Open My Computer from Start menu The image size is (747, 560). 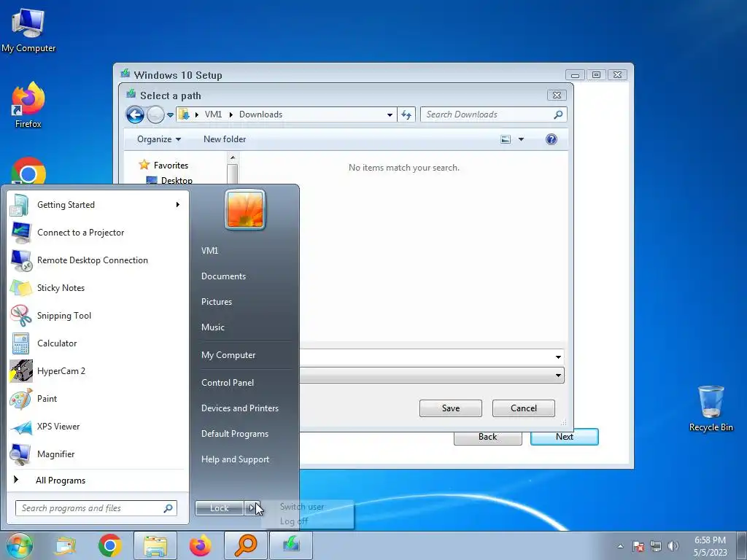pos(228,355)
